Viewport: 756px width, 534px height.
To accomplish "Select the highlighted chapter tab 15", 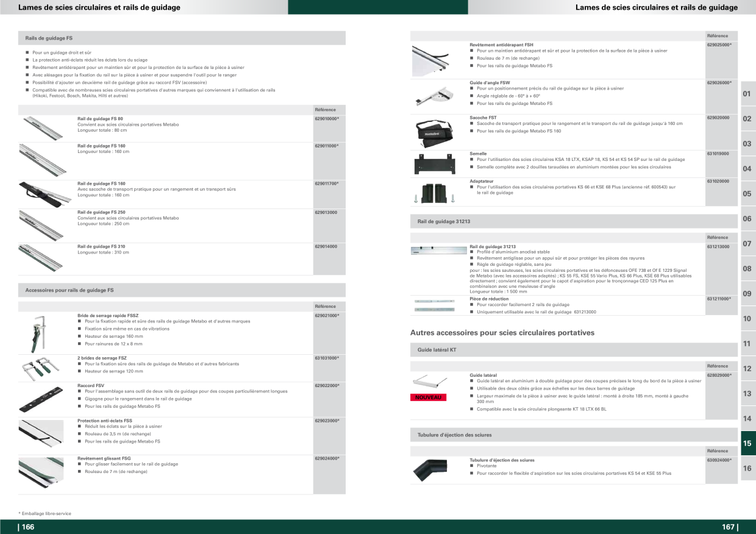I will [x=748, y=444].
